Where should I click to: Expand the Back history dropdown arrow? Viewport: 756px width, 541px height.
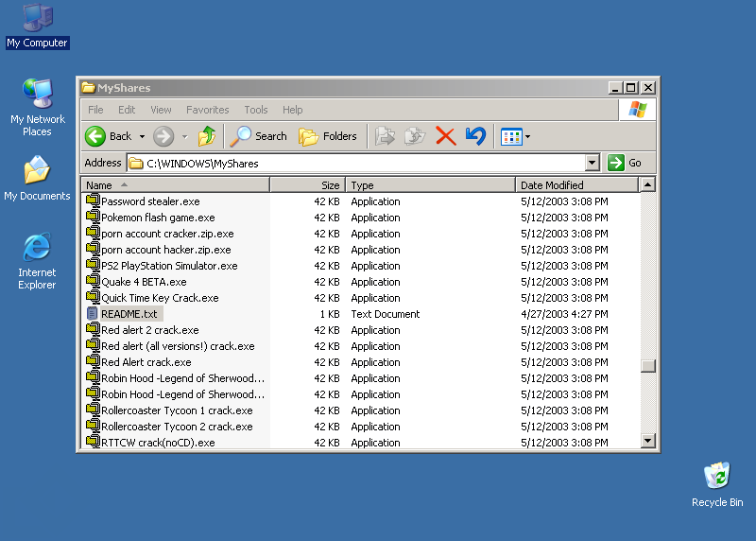[x=143, y=137]
